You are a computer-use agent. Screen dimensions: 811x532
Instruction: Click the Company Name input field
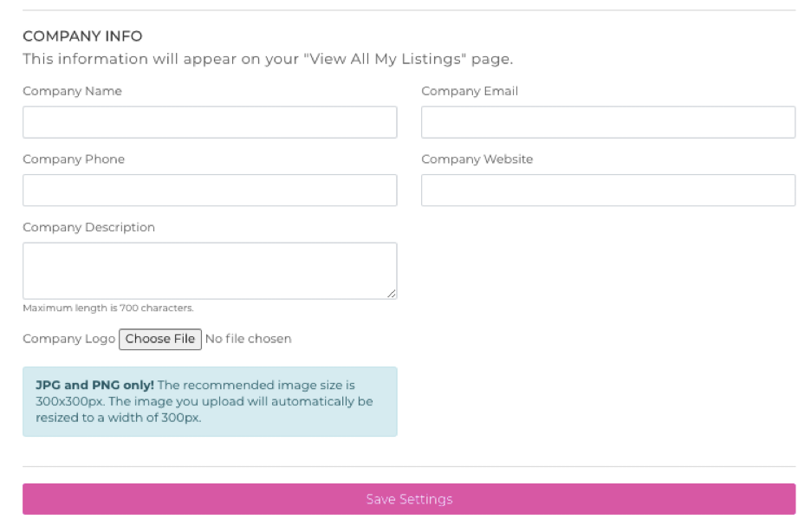208,121
